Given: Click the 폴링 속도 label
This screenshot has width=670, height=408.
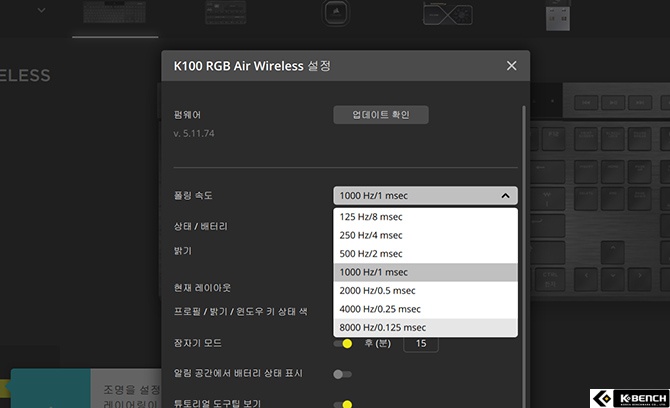Looking at the screenshot, I should point(193,196).
